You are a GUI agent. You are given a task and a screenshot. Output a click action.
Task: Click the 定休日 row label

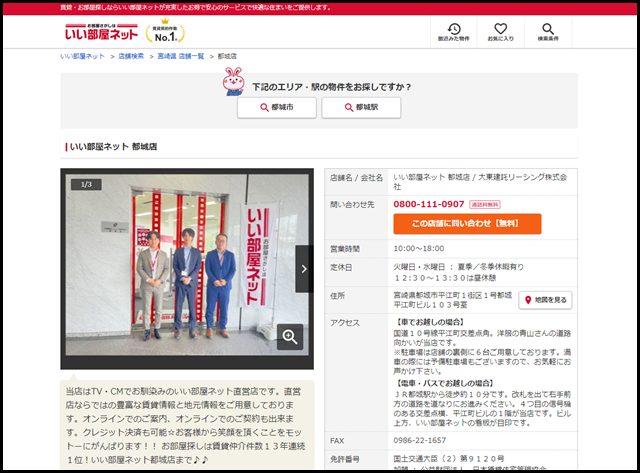click(341, 267)
